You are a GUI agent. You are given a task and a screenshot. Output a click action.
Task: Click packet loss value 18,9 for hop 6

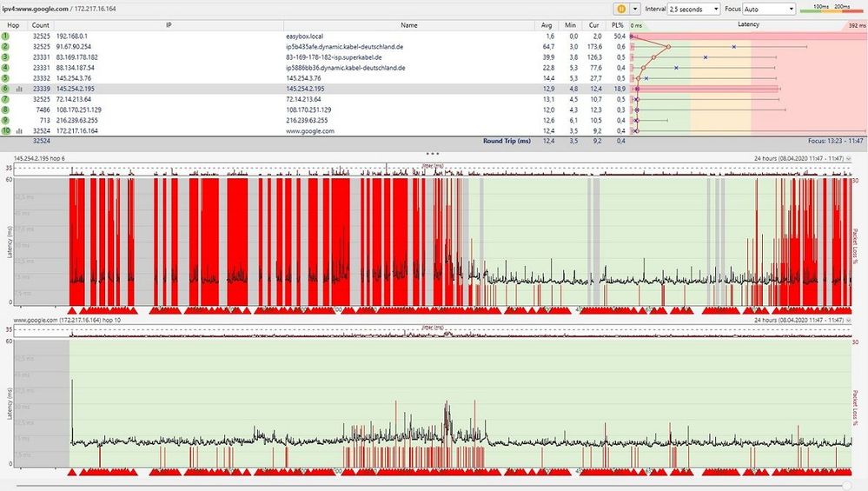[619, 89]
